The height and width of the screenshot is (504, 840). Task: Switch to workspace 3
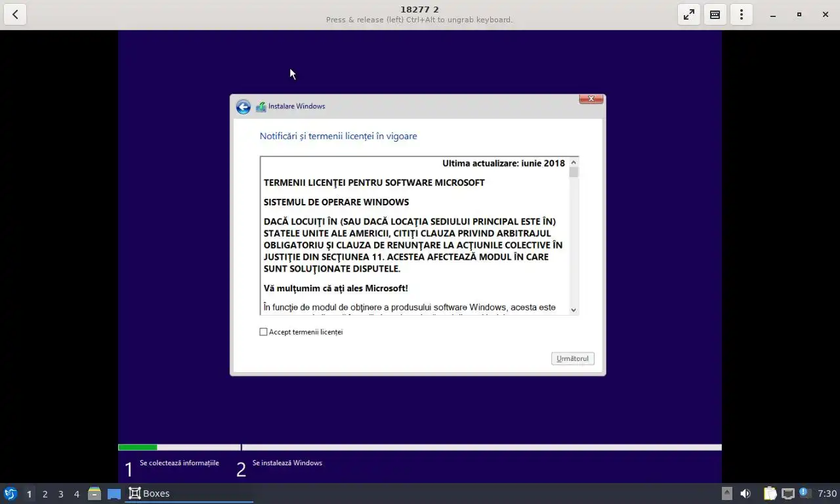click(60, 493)
